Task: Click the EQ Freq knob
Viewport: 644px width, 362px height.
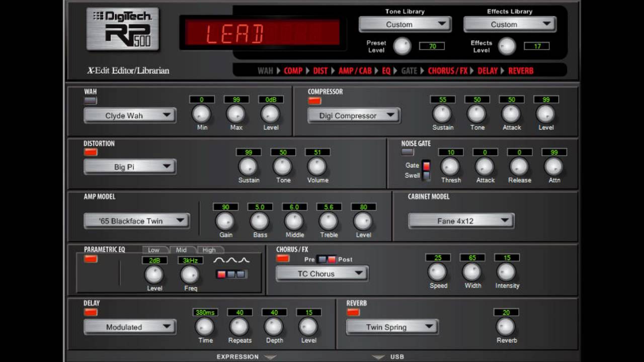Action: (190, 275)
